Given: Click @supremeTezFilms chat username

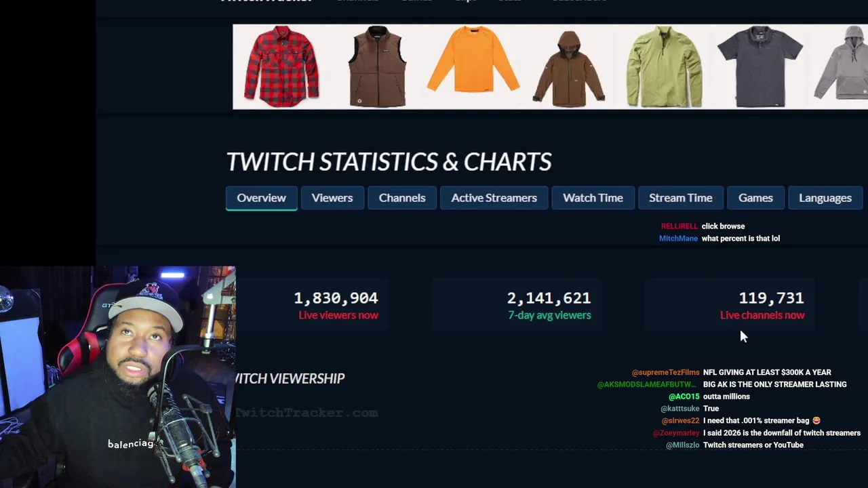Looking at the screenshot, I should (x=665, y=372).
